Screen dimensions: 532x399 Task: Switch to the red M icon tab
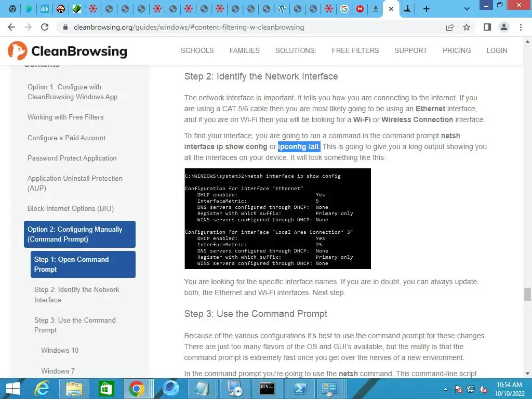[x=360, y=9]
